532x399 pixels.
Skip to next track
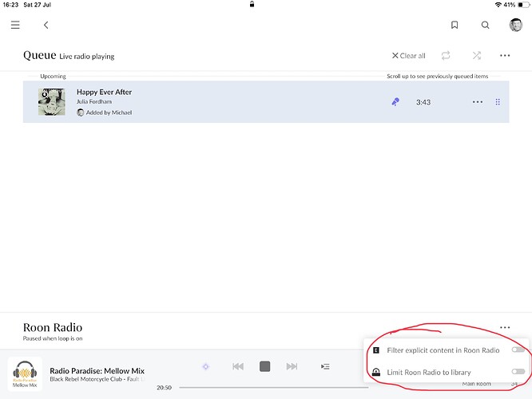(x=292, y=366)
